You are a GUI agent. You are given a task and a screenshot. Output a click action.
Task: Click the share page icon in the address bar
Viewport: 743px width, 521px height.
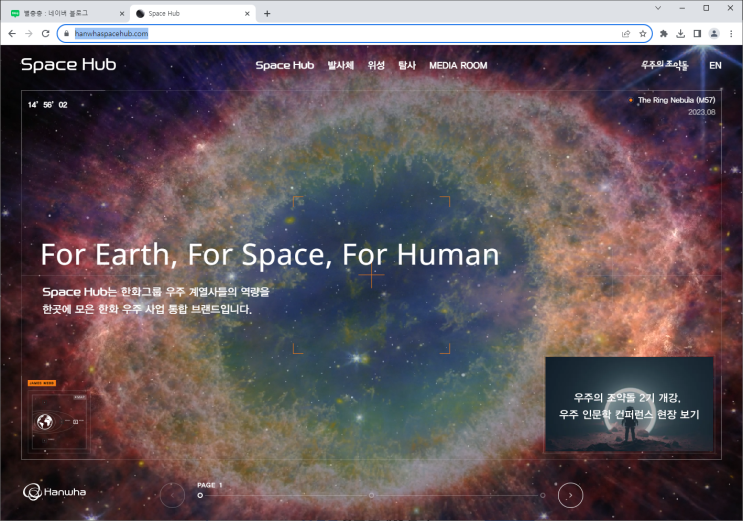(626, 34)
